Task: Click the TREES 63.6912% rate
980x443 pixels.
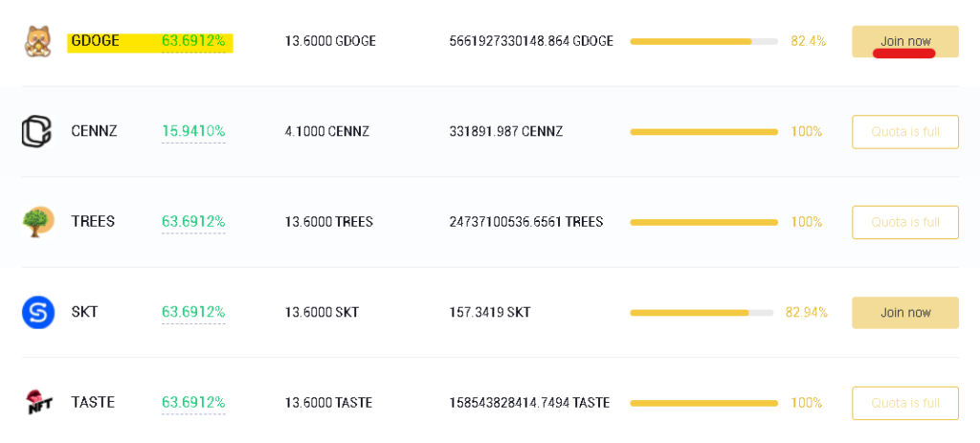Action: click(193, 222)
